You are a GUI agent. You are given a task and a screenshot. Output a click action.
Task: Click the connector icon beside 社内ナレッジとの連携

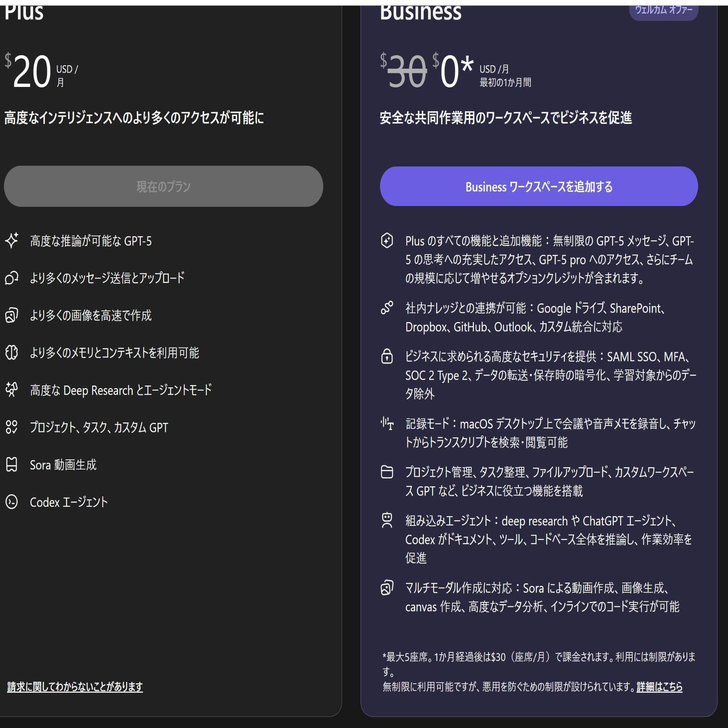coord(387,308)
